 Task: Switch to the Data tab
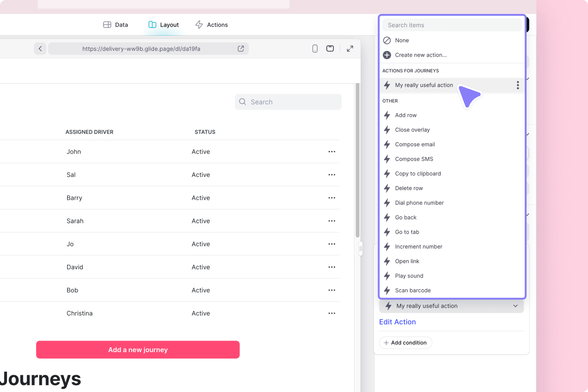tap(115, 25)
